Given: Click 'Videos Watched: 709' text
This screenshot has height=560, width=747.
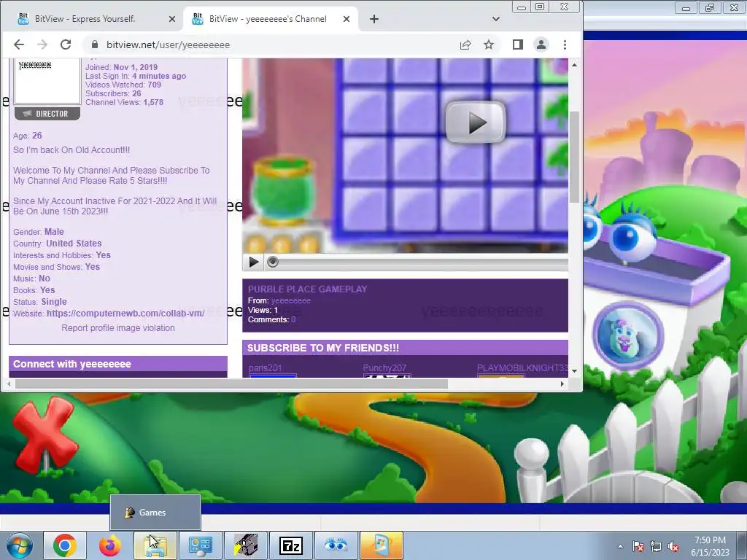Looking at the screenshot, I should coord(123,85).
